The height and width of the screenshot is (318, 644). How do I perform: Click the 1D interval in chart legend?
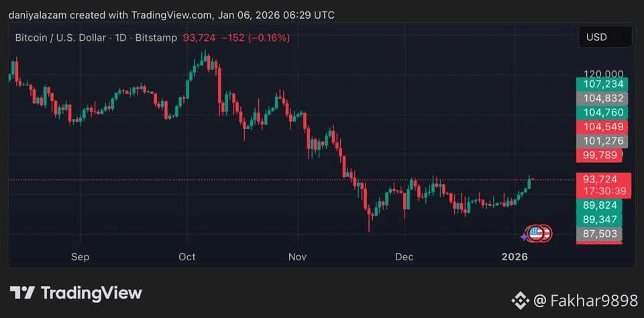point(120,38)
